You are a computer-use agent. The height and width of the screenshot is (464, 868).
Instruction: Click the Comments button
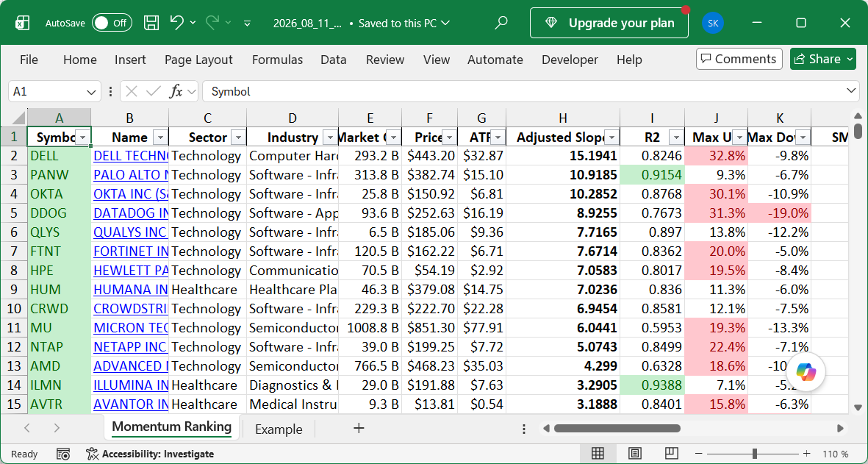coord(739,59)
